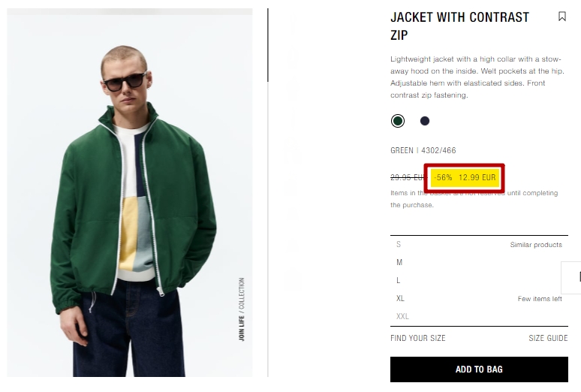Click the ADD TO BAG button
The image size is (581, 392).
[479, 369]
